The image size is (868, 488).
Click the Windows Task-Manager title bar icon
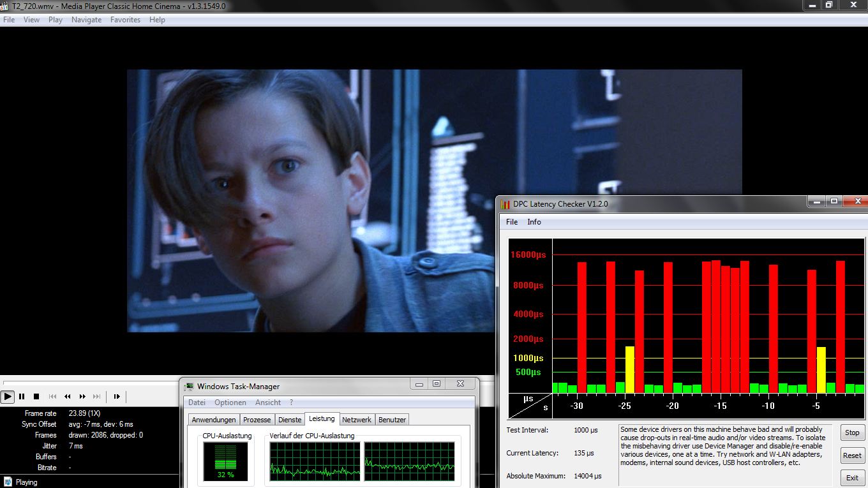tap(190, 386)
